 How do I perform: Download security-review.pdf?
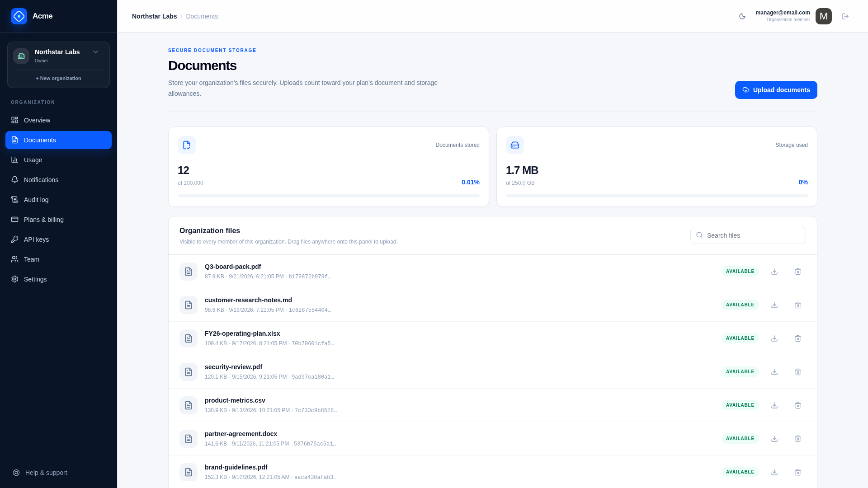774,372
